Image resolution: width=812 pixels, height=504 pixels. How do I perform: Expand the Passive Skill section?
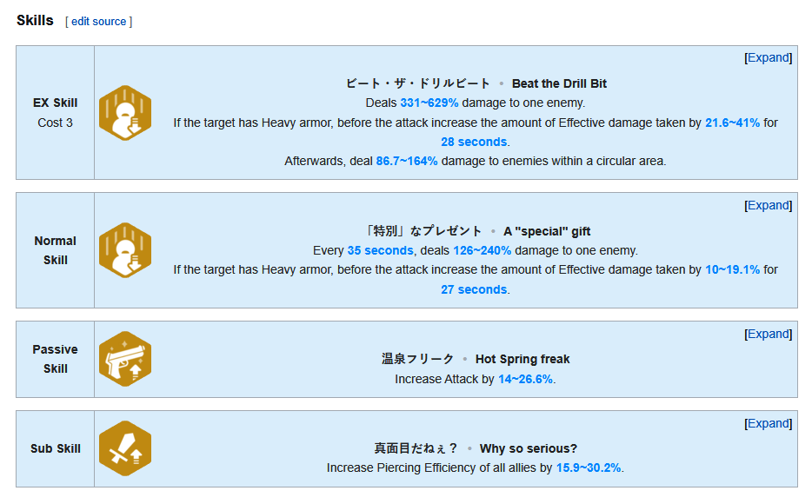pyautogui.click(x=769, y=335)
